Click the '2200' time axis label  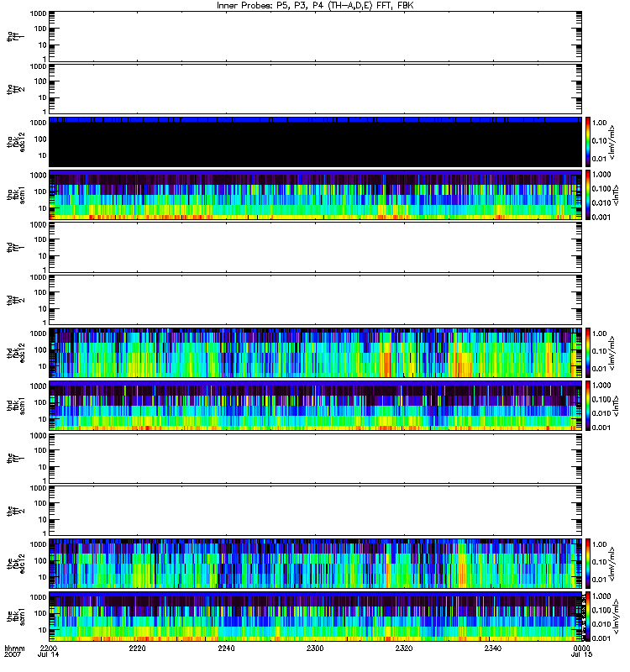coord(49,648)
